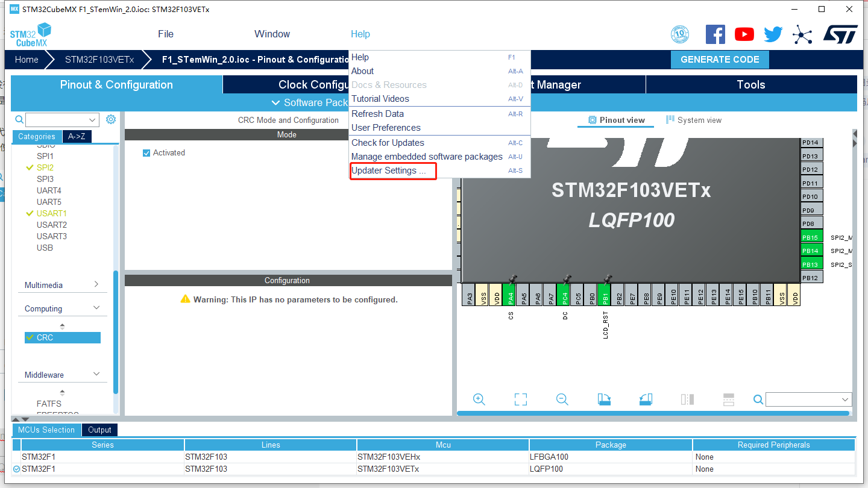The width and height of the screenshot is (868, 488).
Task: Click the GENERATE CODE button
Action: click(x=719, y=59)
